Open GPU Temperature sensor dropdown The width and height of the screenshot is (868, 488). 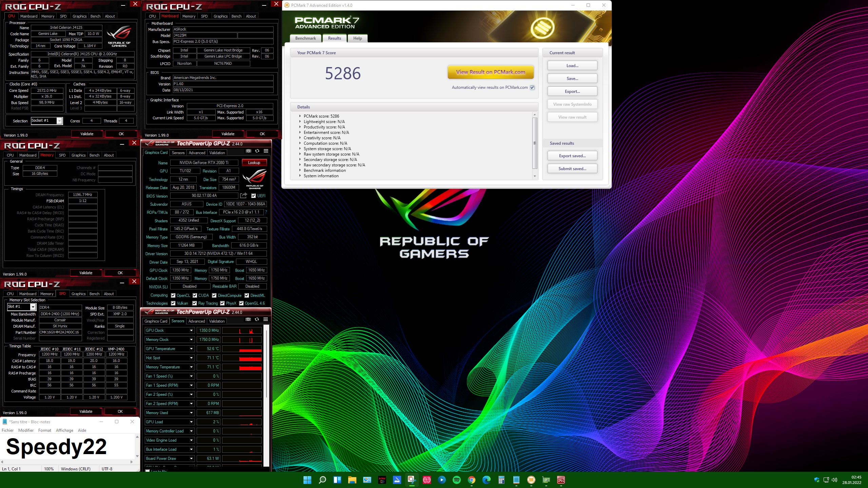point(191,349)
